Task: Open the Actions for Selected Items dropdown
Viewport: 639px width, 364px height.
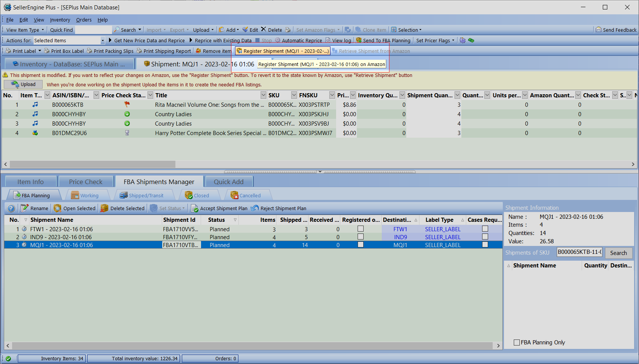Action: point(102,40)
